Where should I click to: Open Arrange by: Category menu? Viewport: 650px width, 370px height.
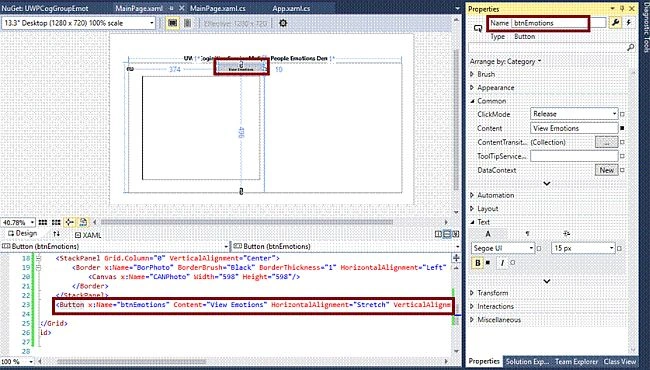click(x=506, y=61)
